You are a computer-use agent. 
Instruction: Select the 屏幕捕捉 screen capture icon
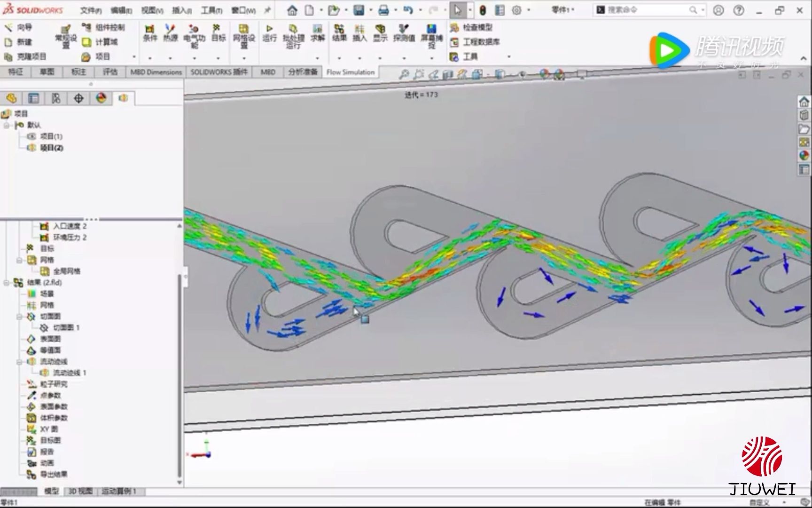coord(430,33)
